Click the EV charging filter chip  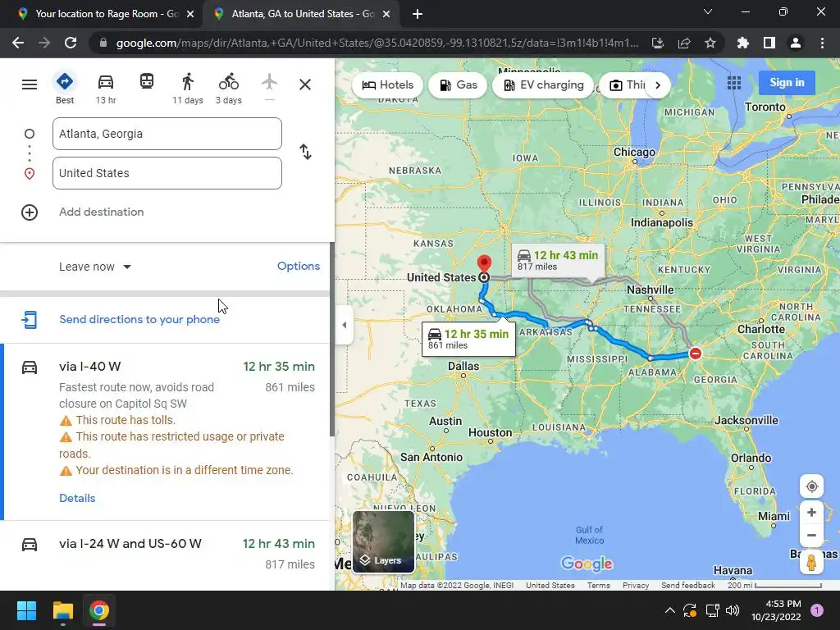pos(543,84)
